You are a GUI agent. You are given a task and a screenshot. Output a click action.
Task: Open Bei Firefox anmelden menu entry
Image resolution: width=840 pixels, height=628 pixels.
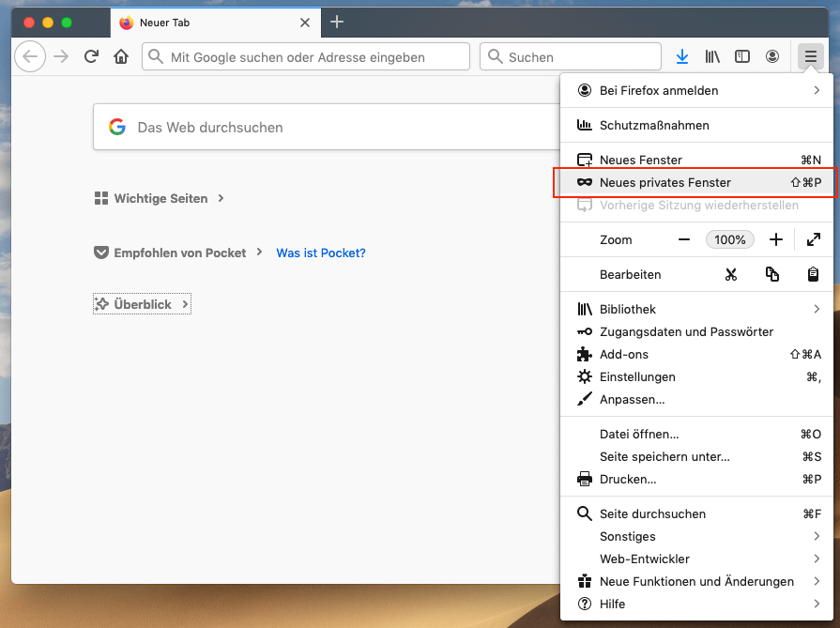point(696,90)
